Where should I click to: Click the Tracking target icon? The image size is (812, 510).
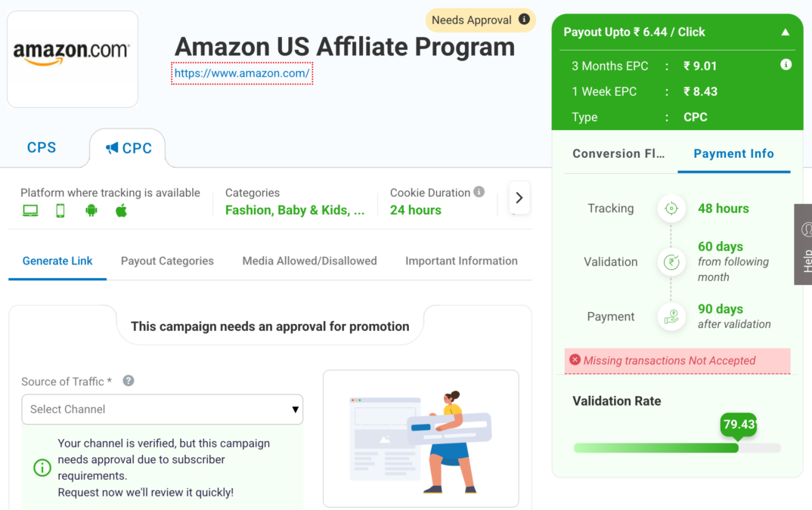(x=671, y=208)
